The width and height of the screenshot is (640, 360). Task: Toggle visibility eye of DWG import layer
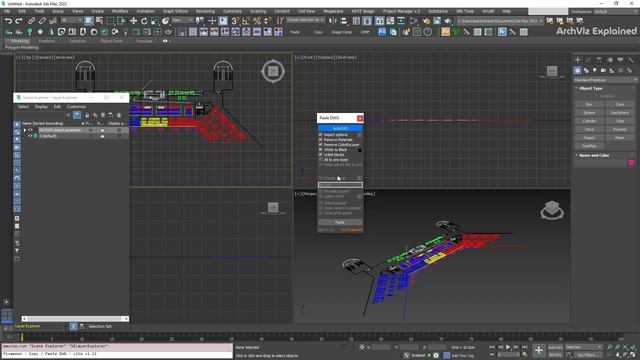[30, 130]
